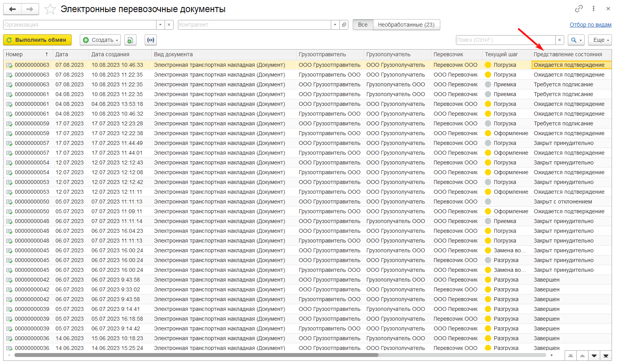
Task: Click the document icon of the row created 04.08.2023 13:53:18
Action: [9, 104]
